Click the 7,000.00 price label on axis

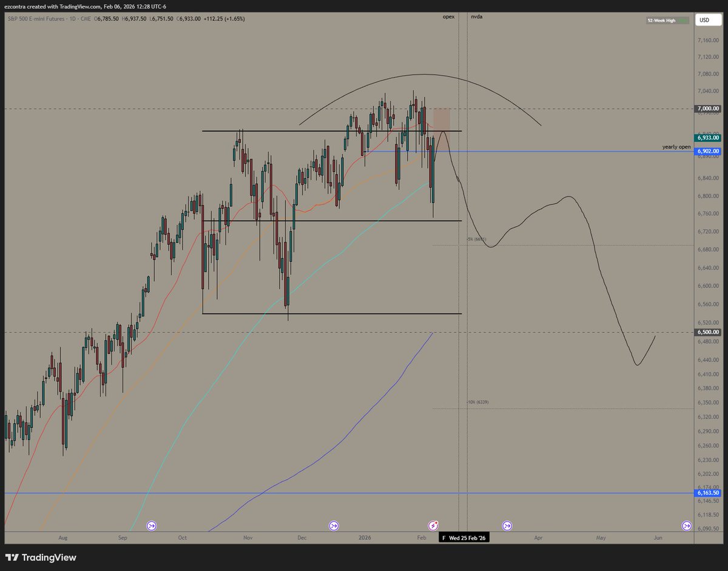pos(707,109)
